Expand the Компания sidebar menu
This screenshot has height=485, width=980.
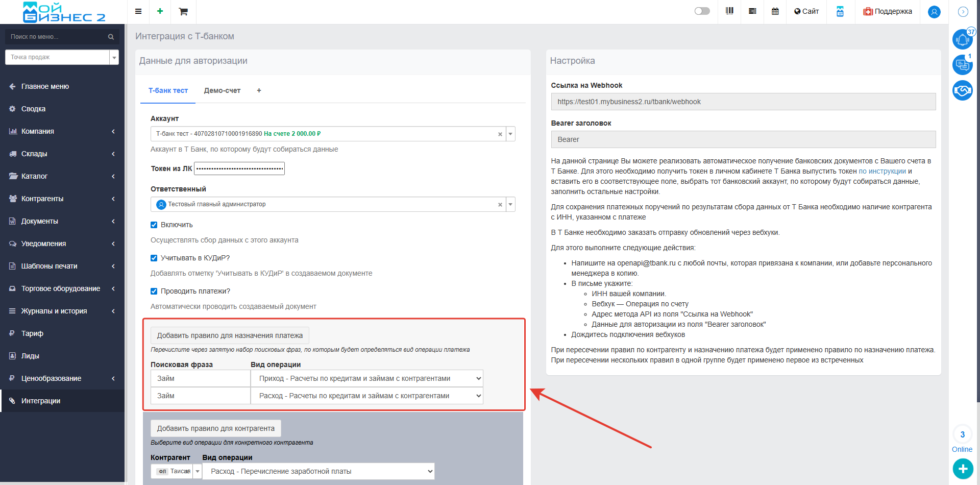coord(62,131)
